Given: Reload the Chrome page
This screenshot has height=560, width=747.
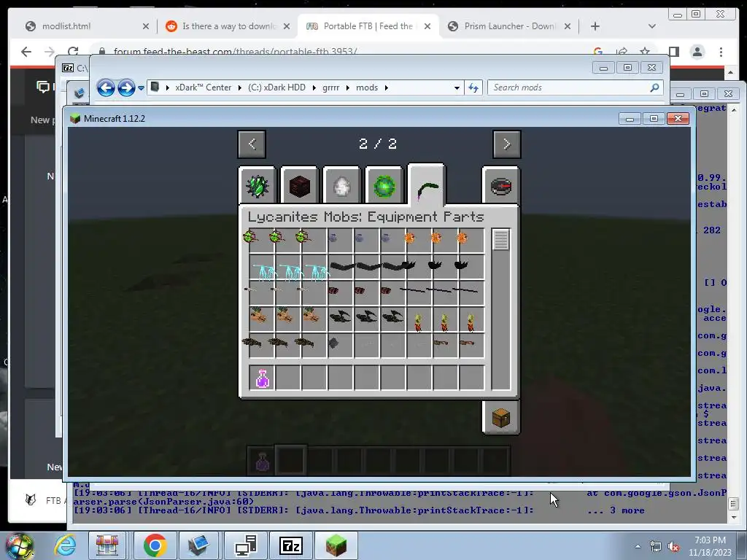Looking at the screenshot, I should [x=73, y=52].
